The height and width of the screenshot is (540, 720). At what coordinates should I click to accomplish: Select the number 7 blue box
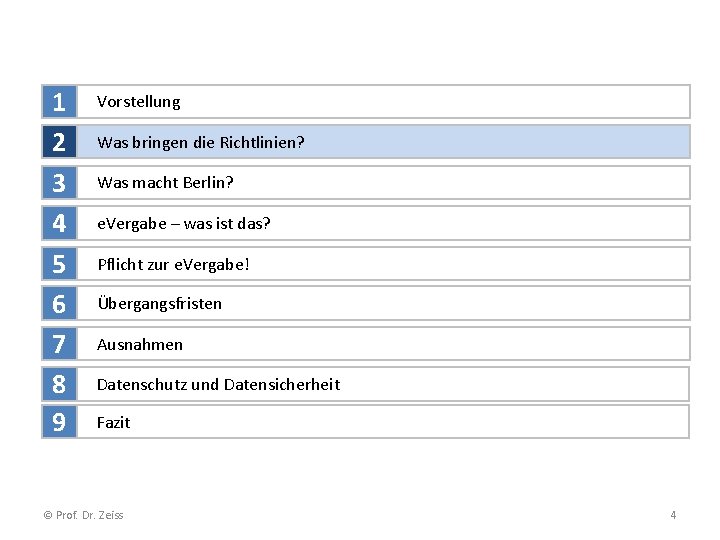[x=59, y=344]
